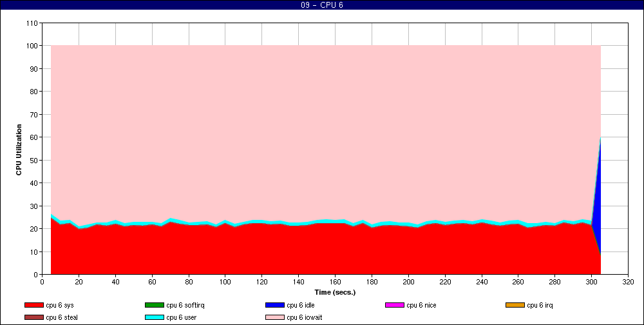Click the red cpu 6 sys legend swatch
The height and width of the screenshot is (325, 644).
tap(33, 305)
